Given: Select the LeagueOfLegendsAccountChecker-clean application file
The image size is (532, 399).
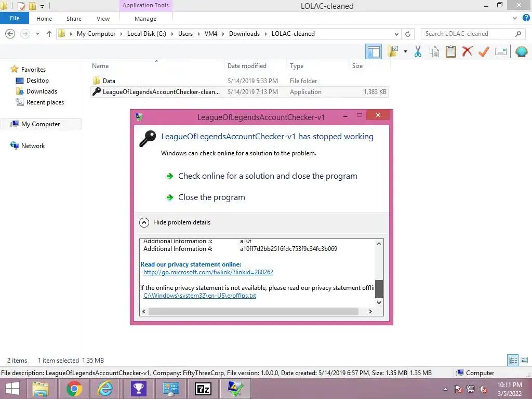Looking at the screenshot, I should [239, 91].
